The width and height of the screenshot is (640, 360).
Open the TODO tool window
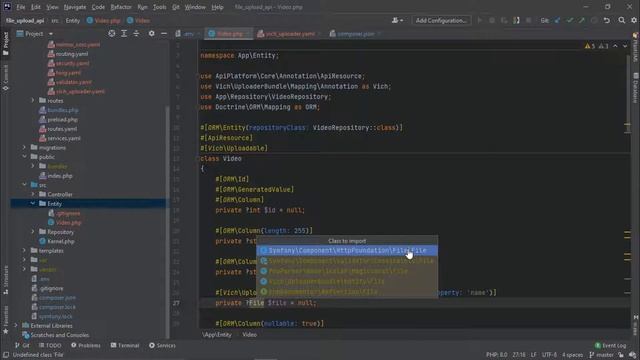tap(50, 345)
